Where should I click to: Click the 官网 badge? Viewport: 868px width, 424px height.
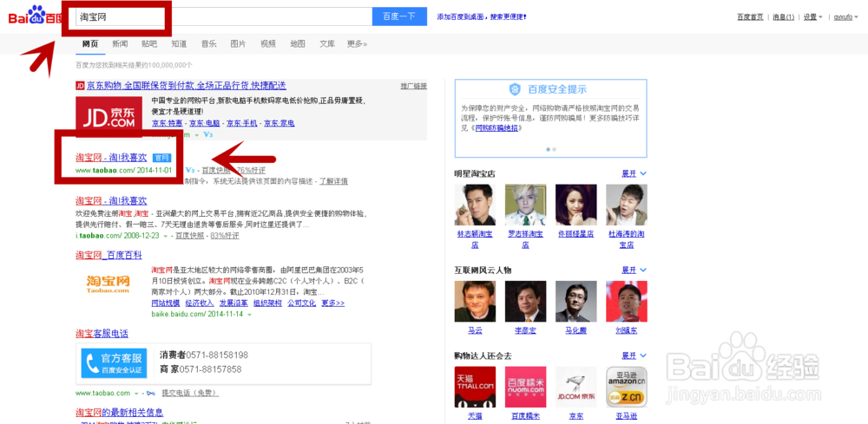[x=161, y=158]
